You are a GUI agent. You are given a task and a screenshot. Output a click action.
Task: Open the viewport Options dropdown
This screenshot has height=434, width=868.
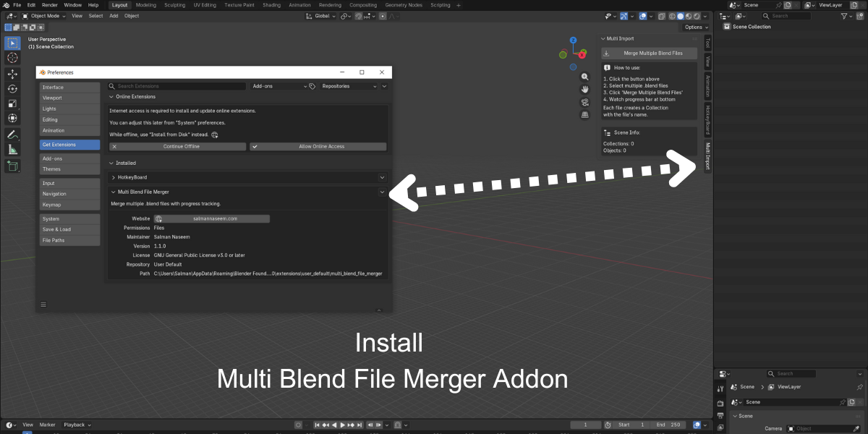(x=695, y=27)
